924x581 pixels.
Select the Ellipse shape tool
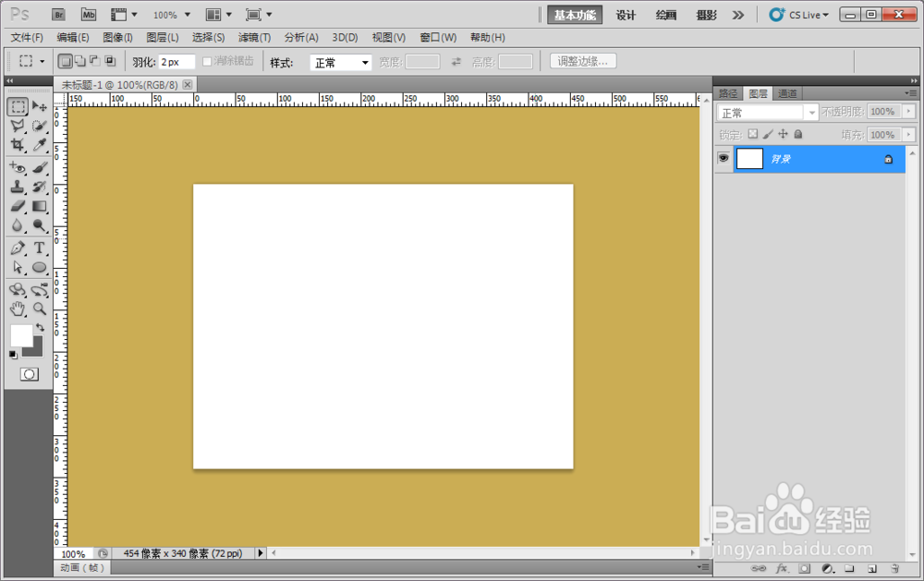pos(40,268)
